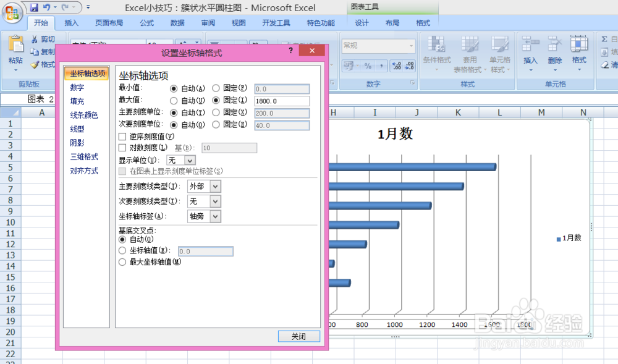Open 显示单位 dropdown
The width and height of the screenshot is (618, 364).
[190, 160]
